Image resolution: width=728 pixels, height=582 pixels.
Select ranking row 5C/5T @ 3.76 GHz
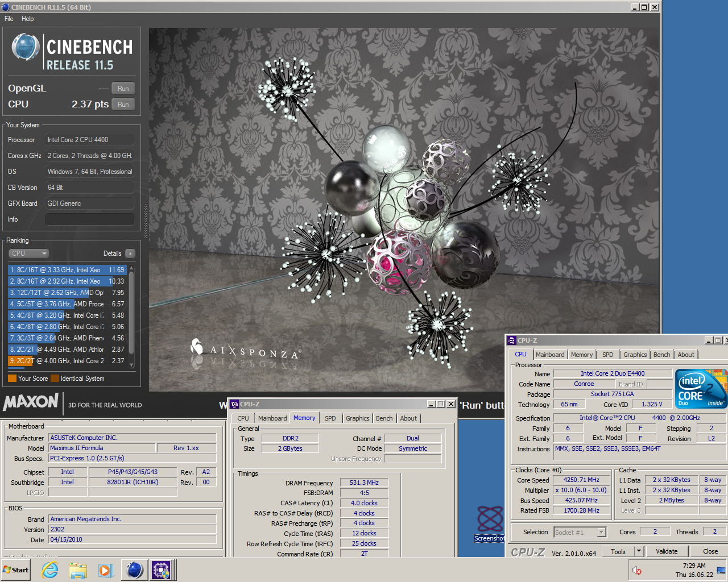(68, 304)
